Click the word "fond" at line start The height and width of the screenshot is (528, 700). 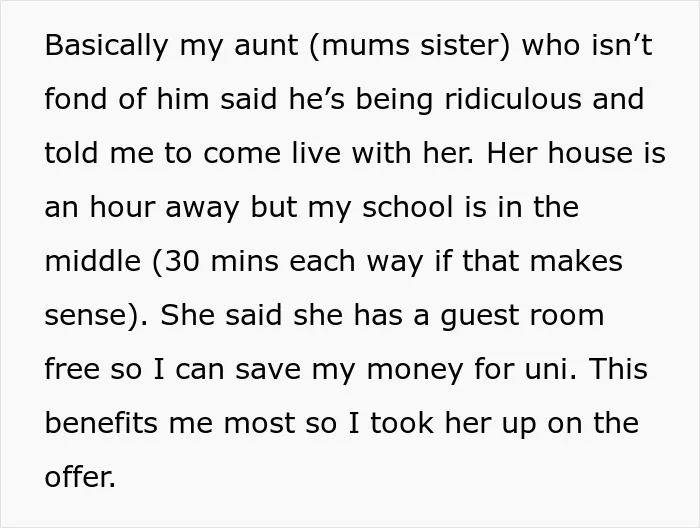pos(75,99)
